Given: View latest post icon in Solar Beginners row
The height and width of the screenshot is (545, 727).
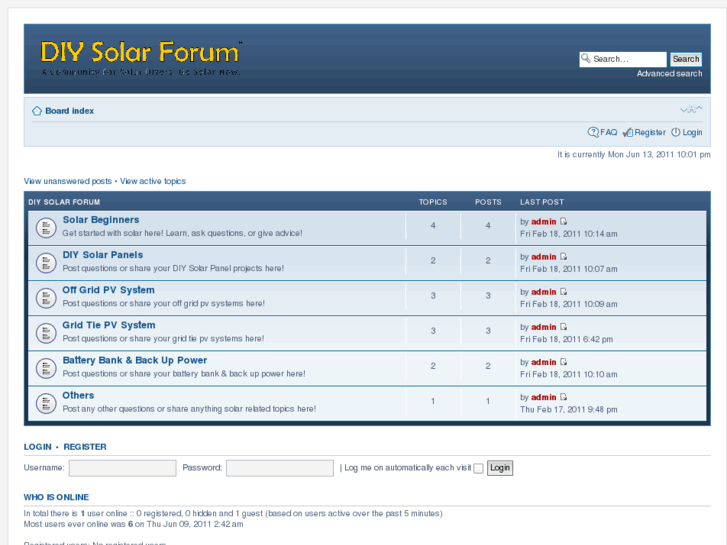Looking at the screenshot, I should coord(563,222).
